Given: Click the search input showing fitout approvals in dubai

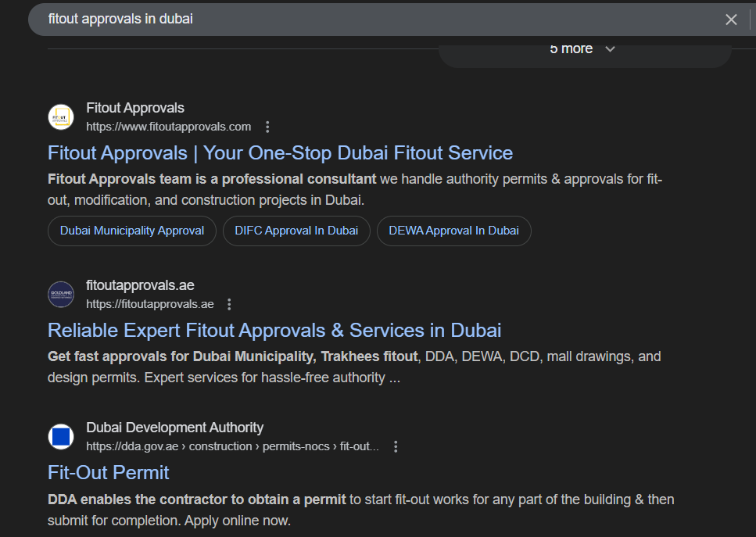Looking at the screenshot, I should coord(313,19).
